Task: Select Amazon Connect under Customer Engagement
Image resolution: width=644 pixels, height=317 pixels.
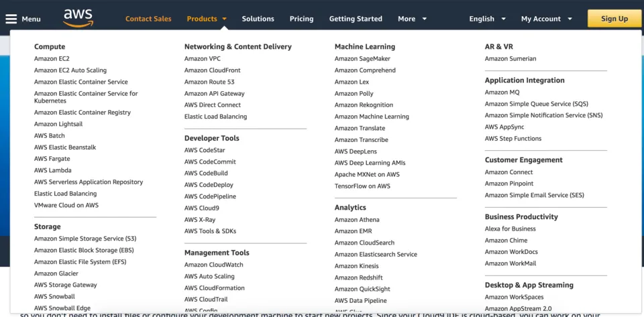Action: (508, 172)
